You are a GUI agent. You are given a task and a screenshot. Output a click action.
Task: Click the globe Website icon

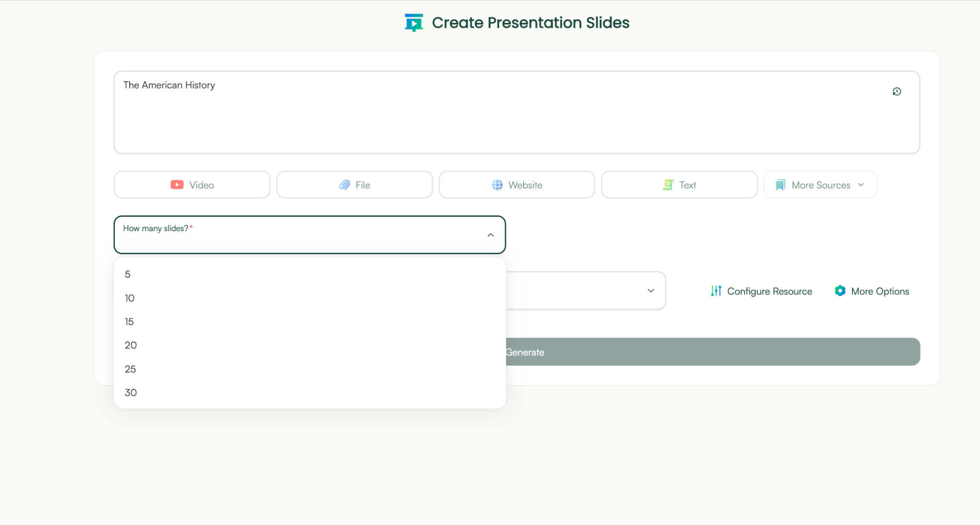pos(497,185)
